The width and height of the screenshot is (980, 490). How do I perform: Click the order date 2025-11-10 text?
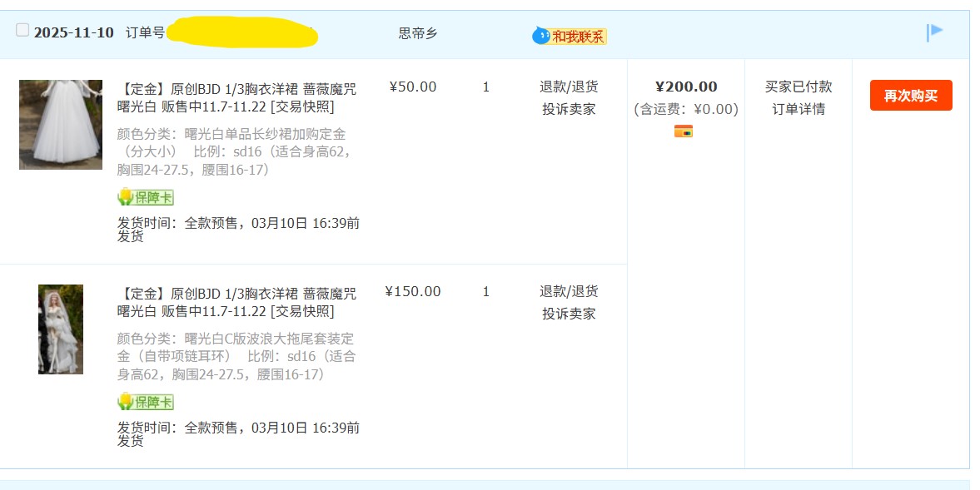pos(74,33)
